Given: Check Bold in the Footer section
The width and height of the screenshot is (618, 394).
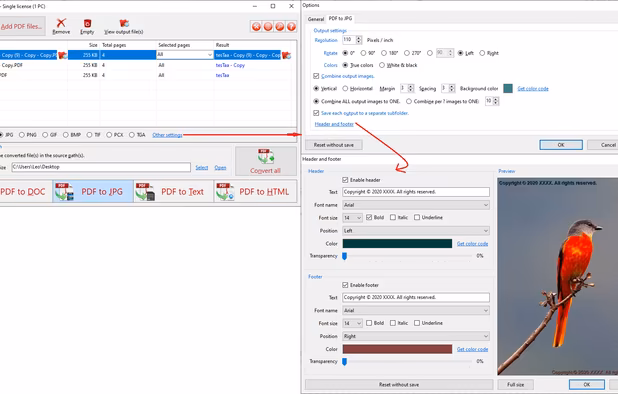Looking at the screenshot, I should 369,323.
